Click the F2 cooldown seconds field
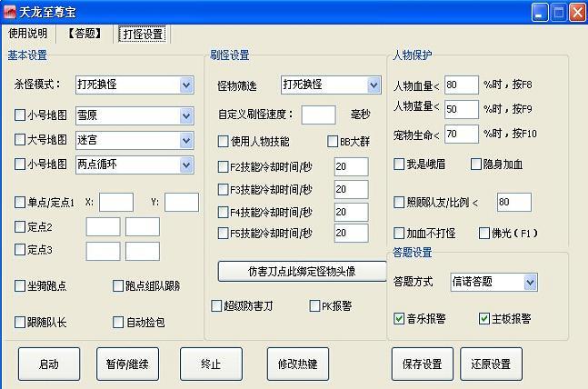The width and height of the screenshot is (588, 389). tap(352, 166)
